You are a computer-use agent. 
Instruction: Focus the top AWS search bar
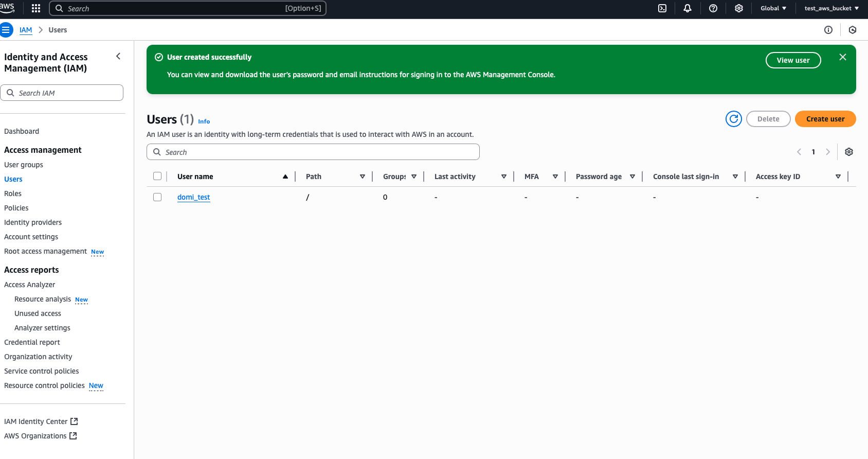pyautogui.click(x=188, y=8)
